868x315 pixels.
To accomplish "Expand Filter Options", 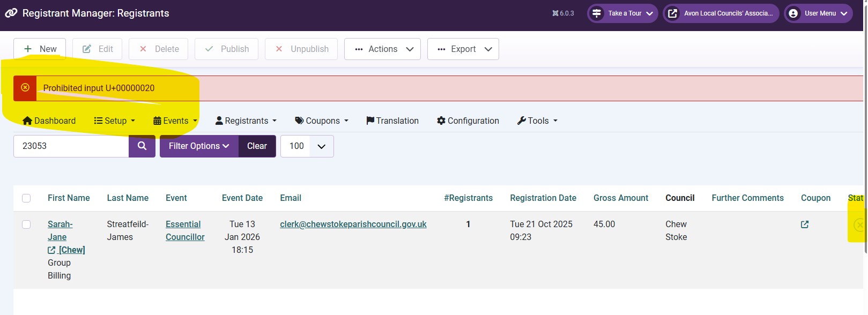I will point(199,146).
